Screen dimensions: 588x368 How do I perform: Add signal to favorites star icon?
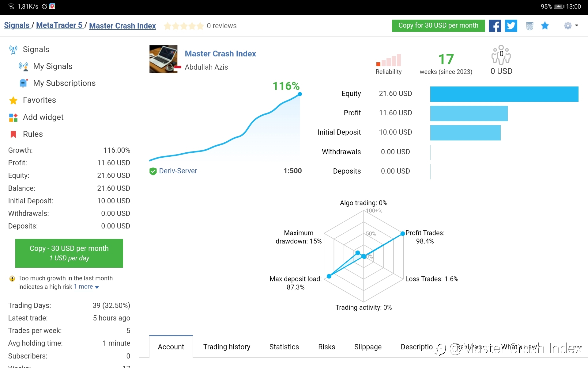(545, 25)
